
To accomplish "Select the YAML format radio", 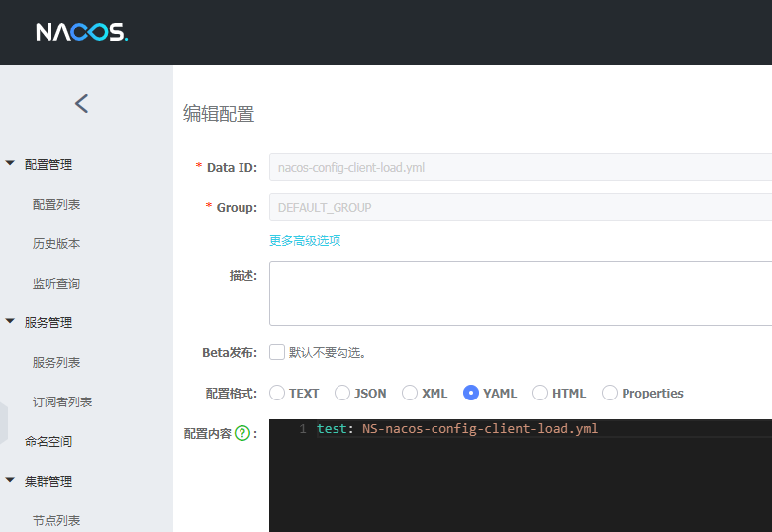I will click(x=471, y=393).
